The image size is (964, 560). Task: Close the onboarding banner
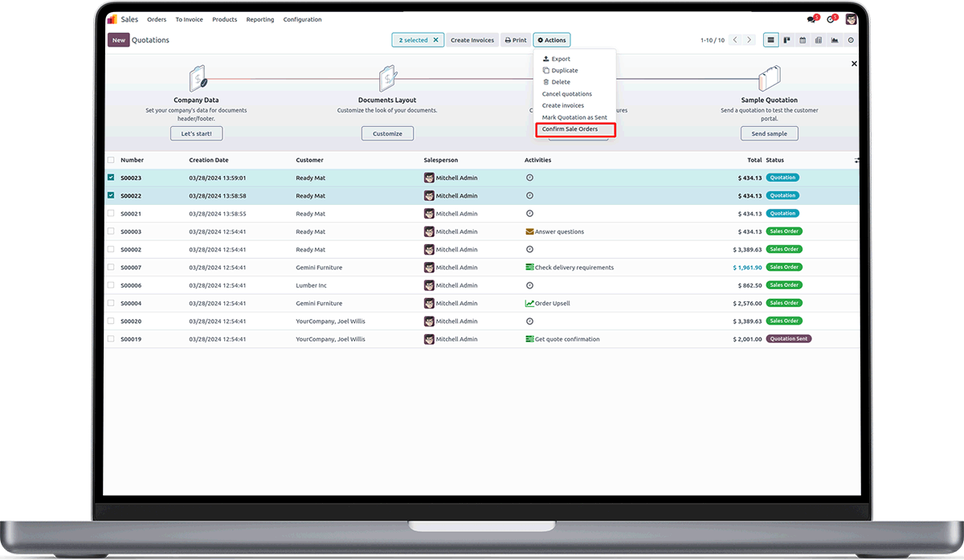[x=854, y=63]
